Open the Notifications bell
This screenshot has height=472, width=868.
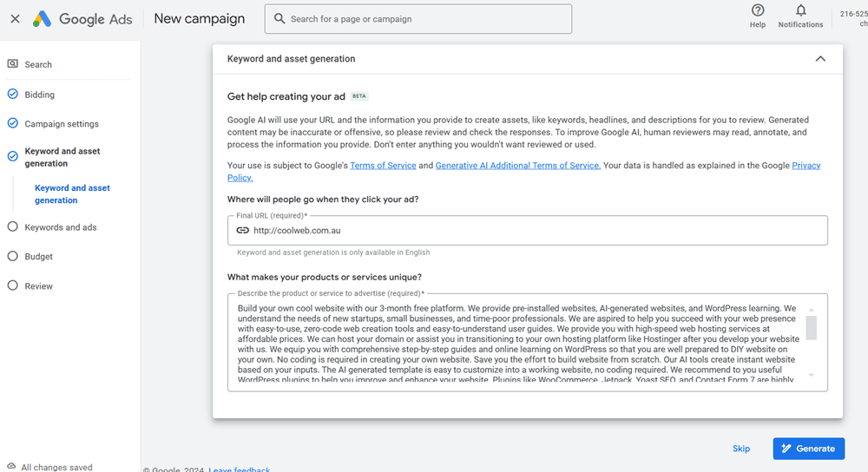click(x=800, y=10)
